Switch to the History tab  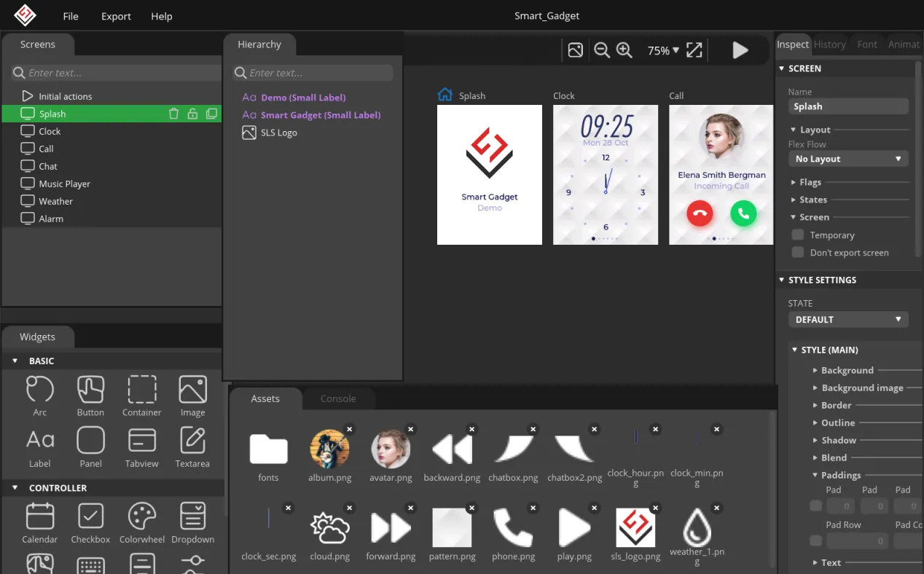point(830,44)
